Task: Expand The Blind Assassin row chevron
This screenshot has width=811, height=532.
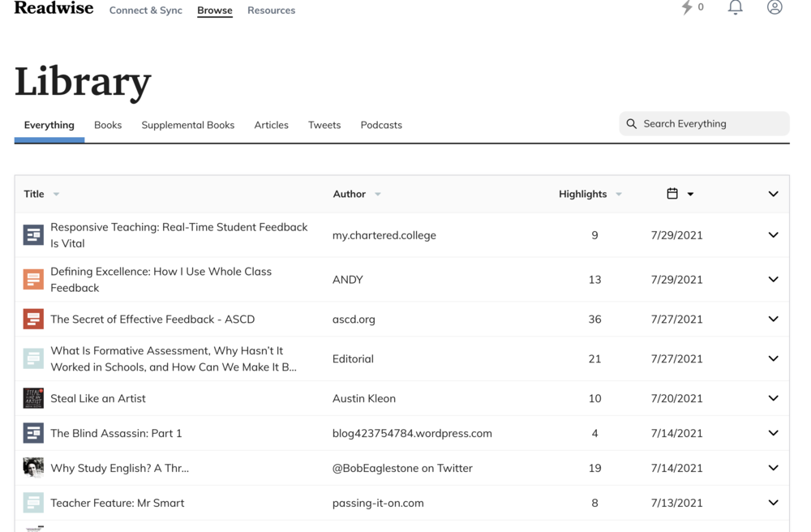Action: click(x=773, y=433)
